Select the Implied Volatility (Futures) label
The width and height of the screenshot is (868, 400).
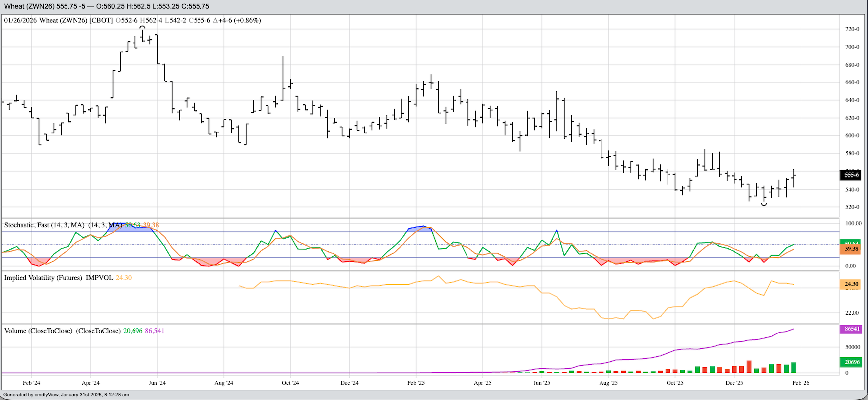[x=43, y=278]
